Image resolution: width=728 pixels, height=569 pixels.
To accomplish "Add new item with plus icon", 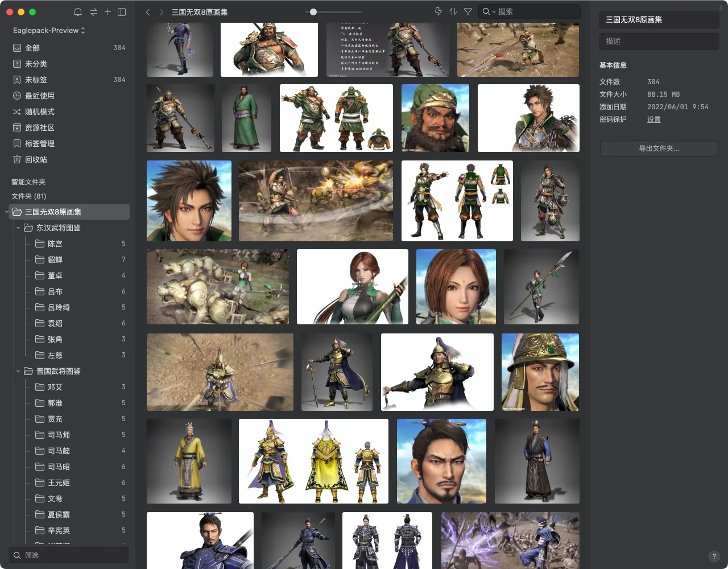I will click(107, 12).
